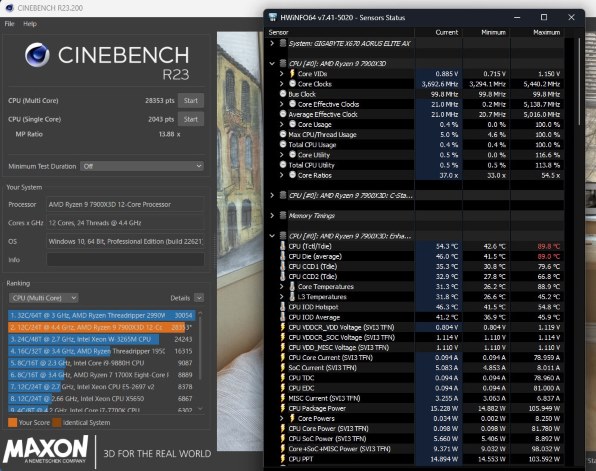The width and height of the screenshot is (596, 471).
Task: Collapse the CPU Enhanced sensors section
Action: tap(272, 236)
